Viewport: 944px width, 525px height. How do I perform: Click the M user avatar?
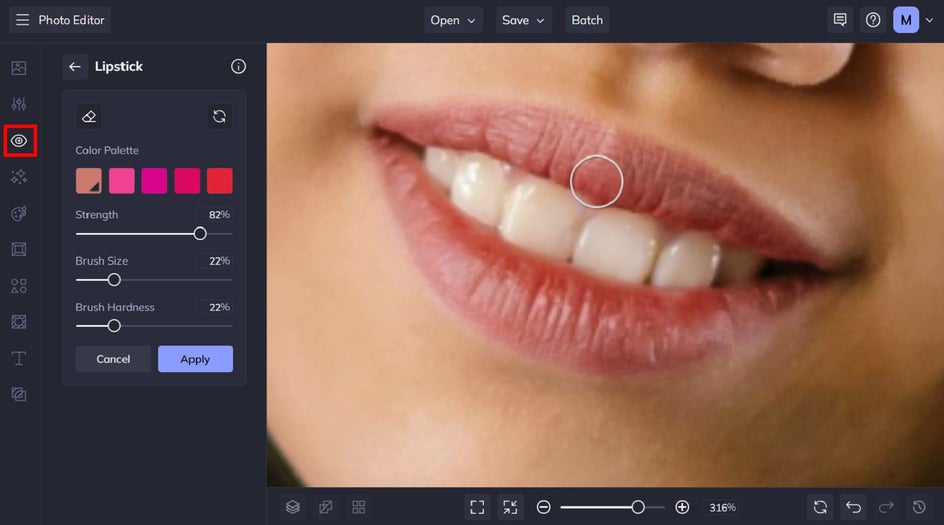[x=905, y=20]
